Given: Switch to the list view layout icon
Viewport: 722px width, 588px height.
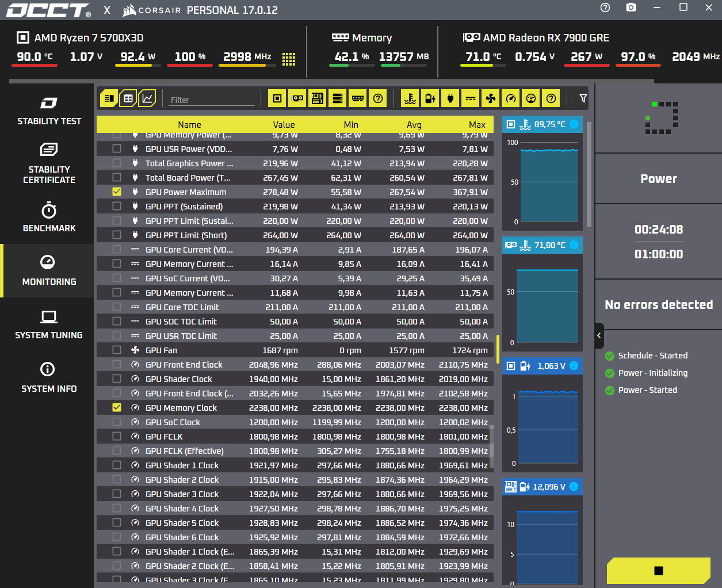Looking at the screenshot, I should (109, 98).
